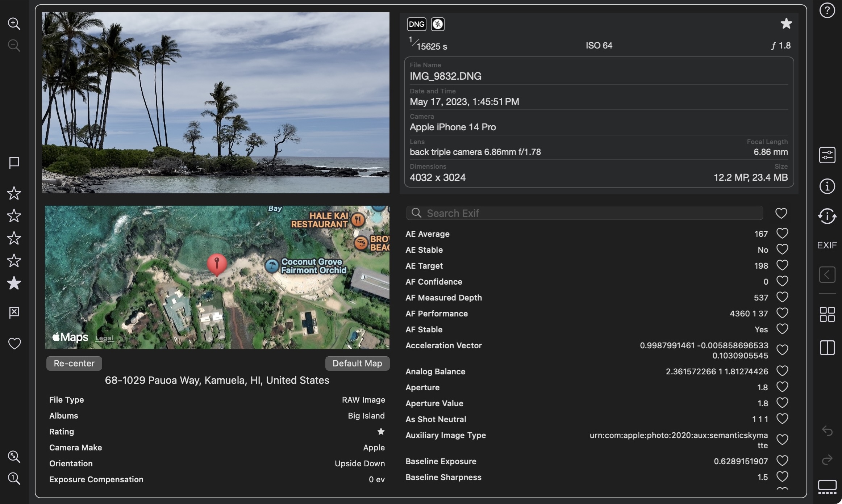Toggle favorite heart for AE Average
This screenshot has height=504, width=842.
click(x=782, y=234)
